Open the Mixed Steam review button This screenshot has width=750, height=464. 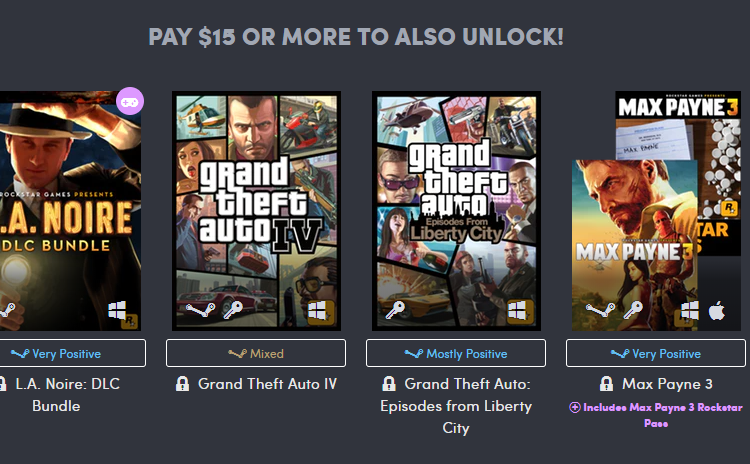tap(256, 354)
